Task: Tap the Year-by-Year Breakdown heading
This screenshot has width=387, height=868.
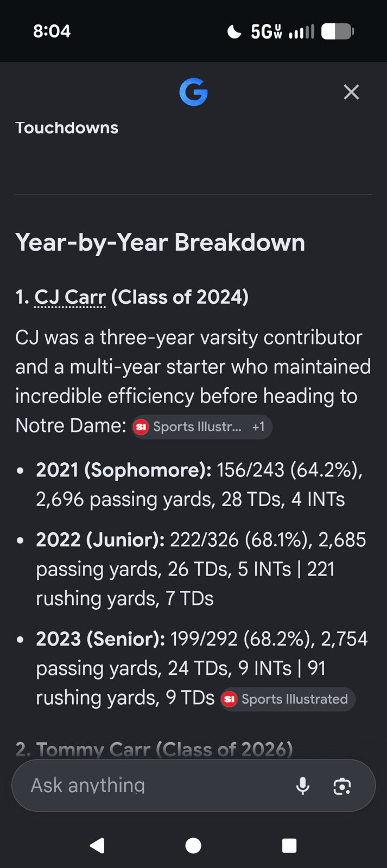Action: (160, 242)
